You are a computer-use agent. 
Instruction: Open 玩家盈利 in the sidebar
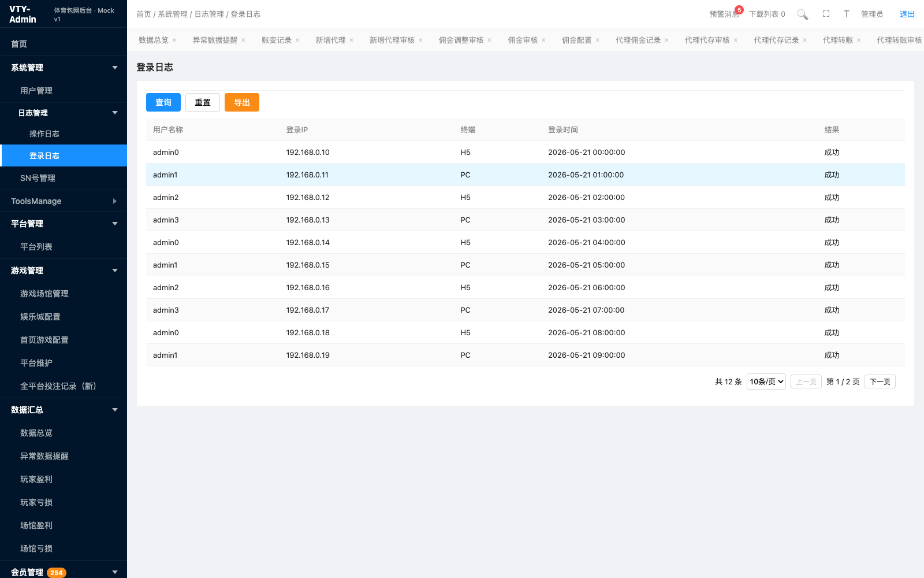coord(64,479)
